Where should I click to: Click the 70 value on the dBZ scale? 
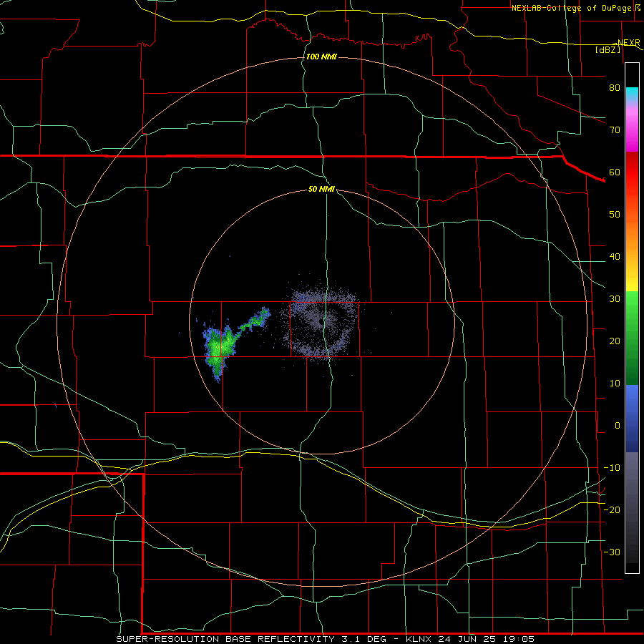[x=615, y=130]
